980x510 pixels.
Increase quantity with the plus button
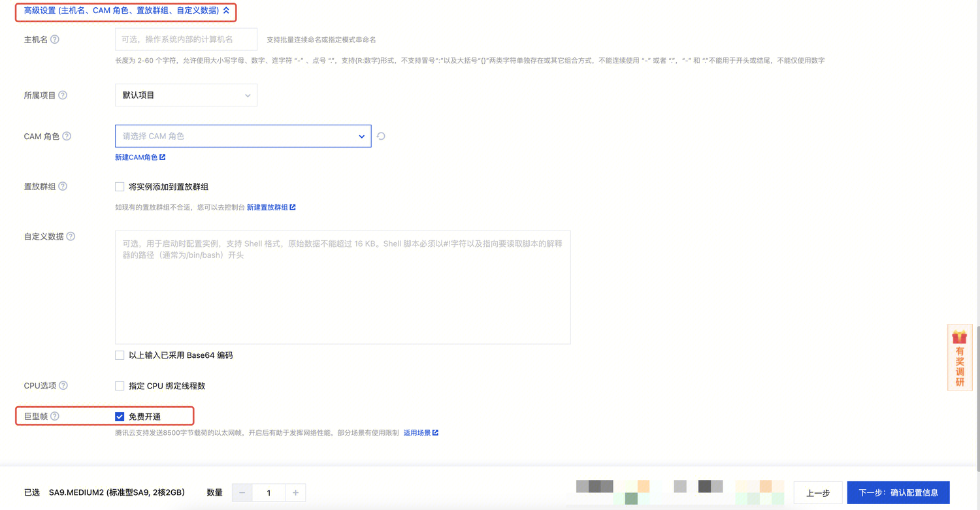click(x=295, y=492)
